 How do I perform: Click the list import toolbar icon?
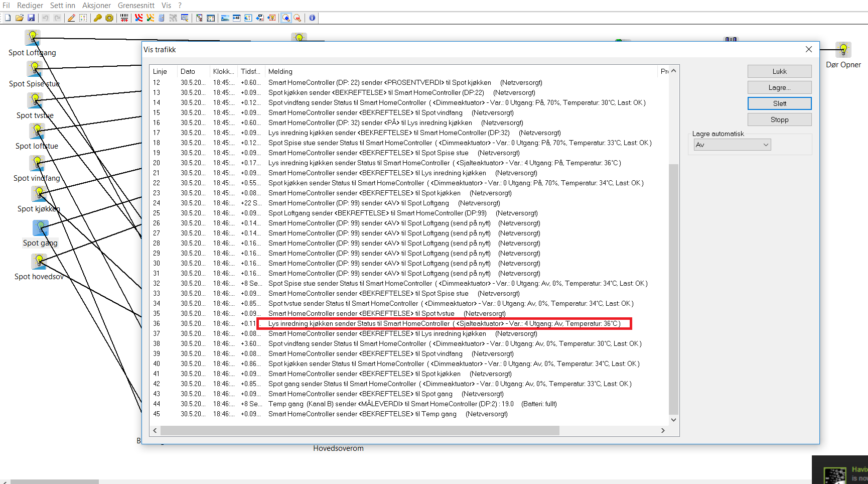248,18
